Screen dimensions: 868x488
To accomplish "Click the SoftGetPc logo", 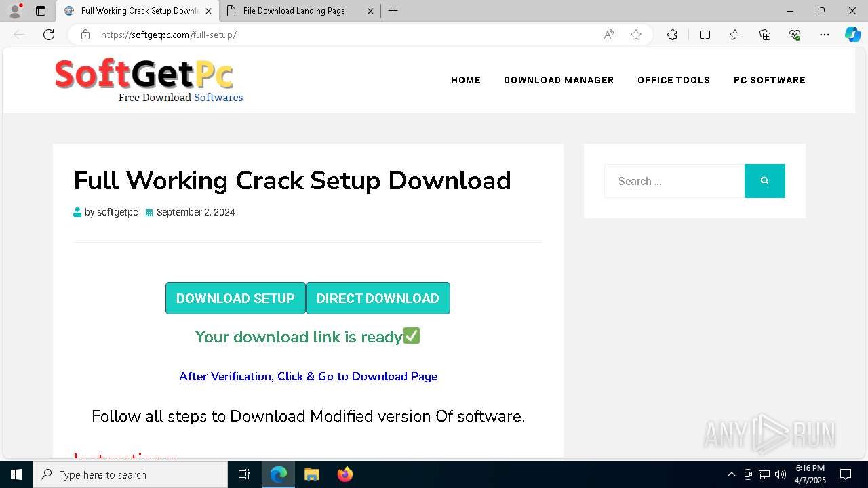I will coord(149,80).
